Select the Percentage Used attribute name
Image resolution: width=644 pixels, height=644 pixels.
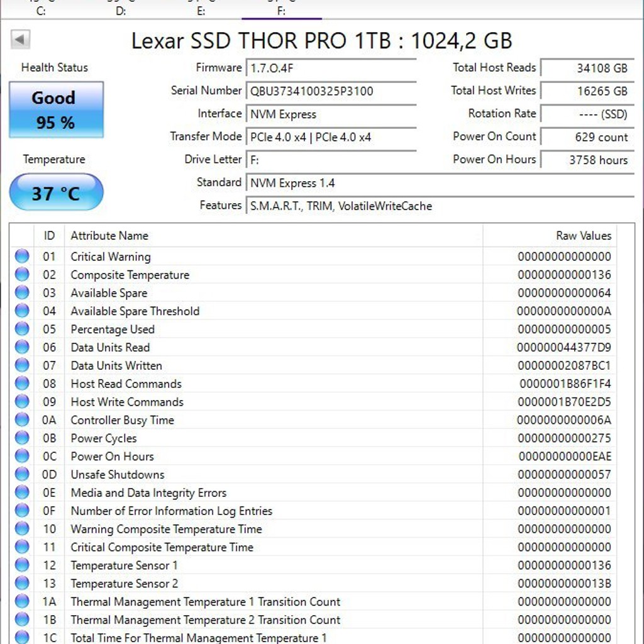point(113,330)
